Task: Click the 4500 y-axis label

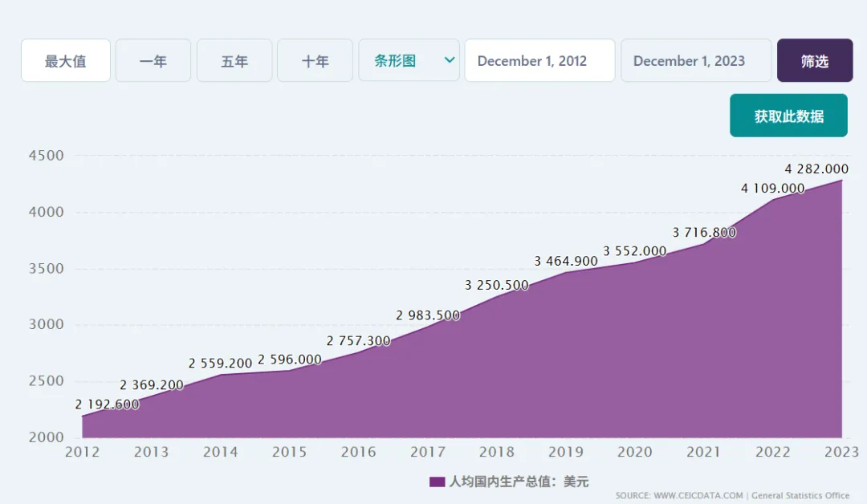Action: pyautogui.click(x=47, y=156)
